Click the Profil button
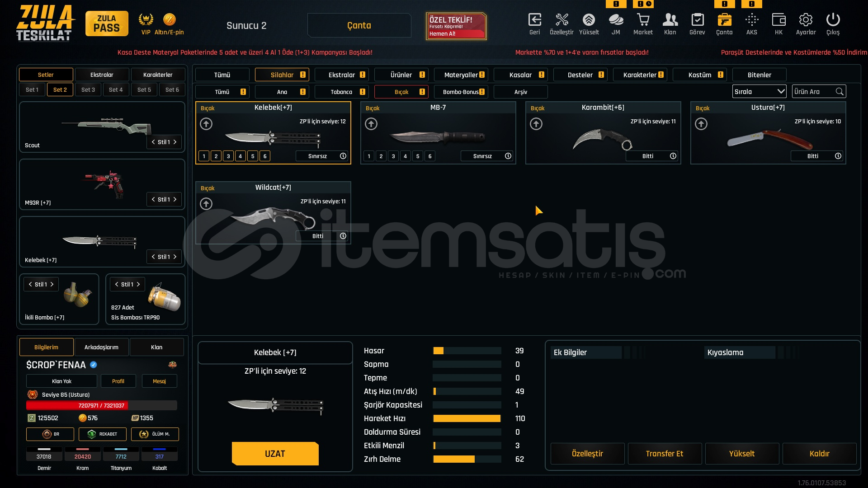This screenshot has height=488, width=868. [x=118, y=381]
